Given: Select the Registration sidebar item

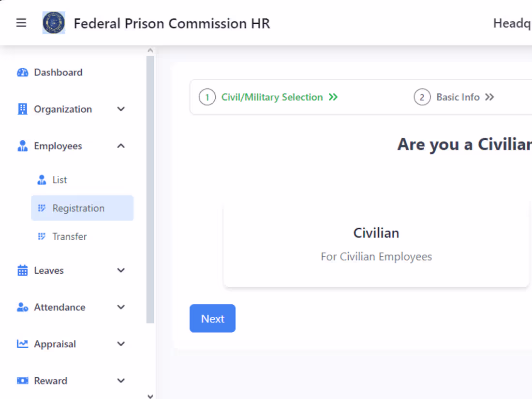Looking at the screenshot, I should coord(78,208).
